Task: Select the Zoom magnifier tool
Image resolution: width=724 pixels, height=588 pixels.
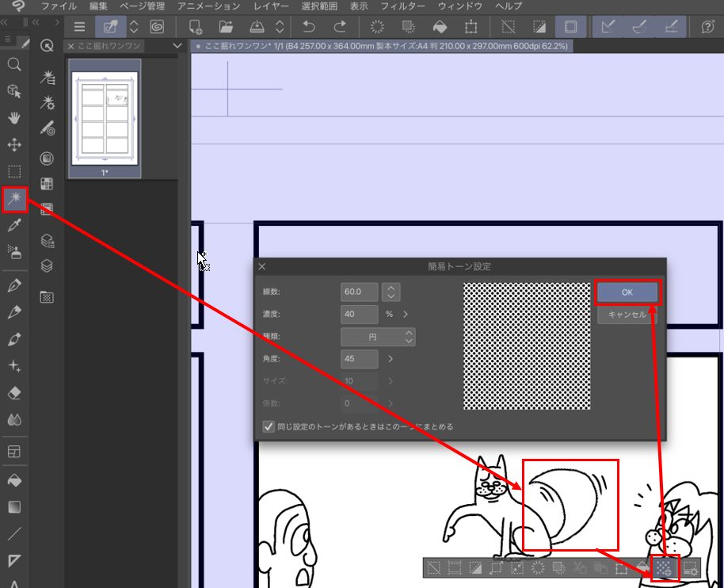Action: [x=14, y=64]
